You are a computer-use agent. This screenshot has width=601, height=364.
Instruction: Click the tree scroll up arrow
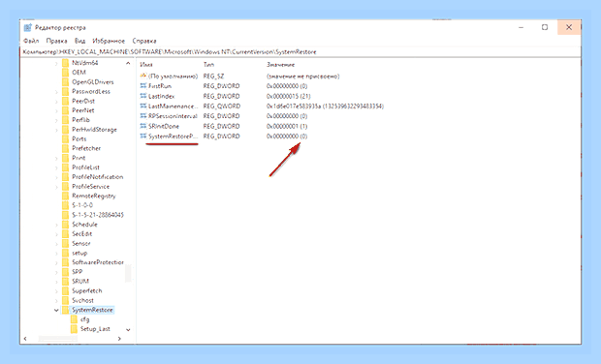pyautogui.click(x=128, y=63)
